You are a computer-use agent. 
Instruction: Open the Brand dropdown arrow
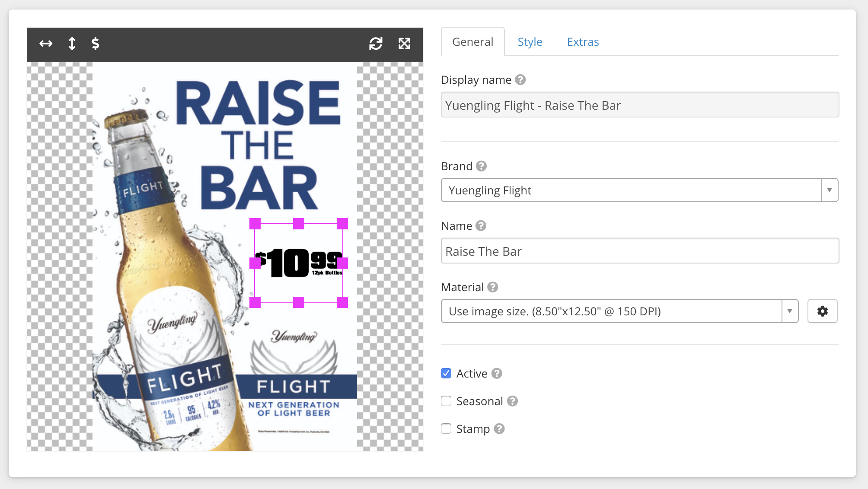click(830, 190)
